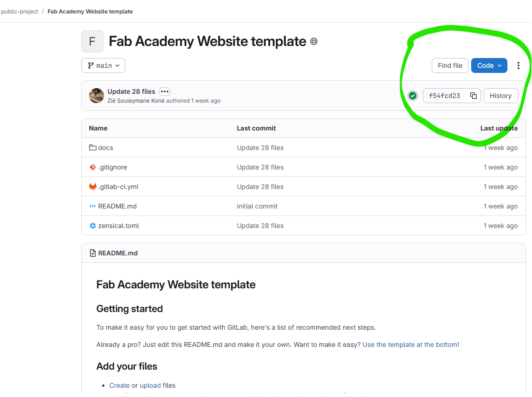Expand the main branch selector dropdown
This screenshot has height=397, width=532.
[103, 65]
